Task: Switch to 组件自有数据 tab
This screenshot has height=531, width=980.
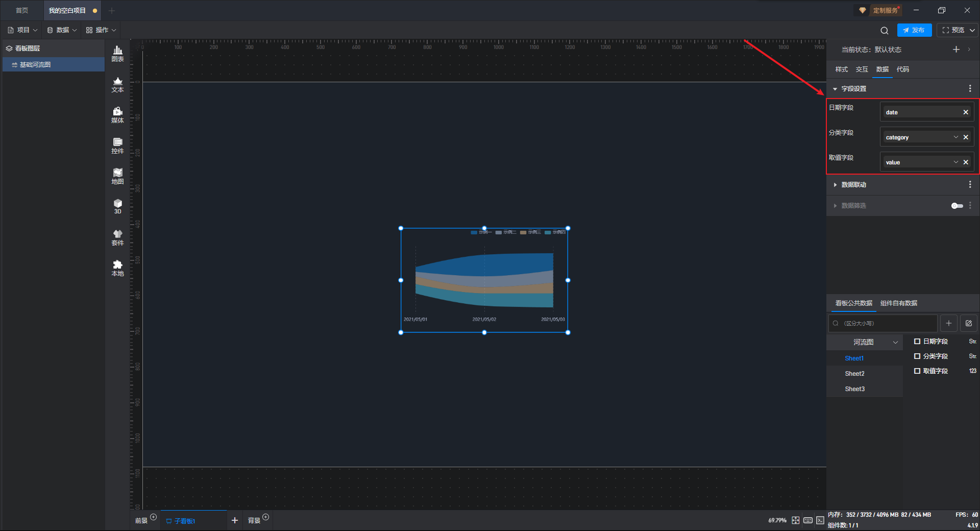Action: click(x=899, y=303)
